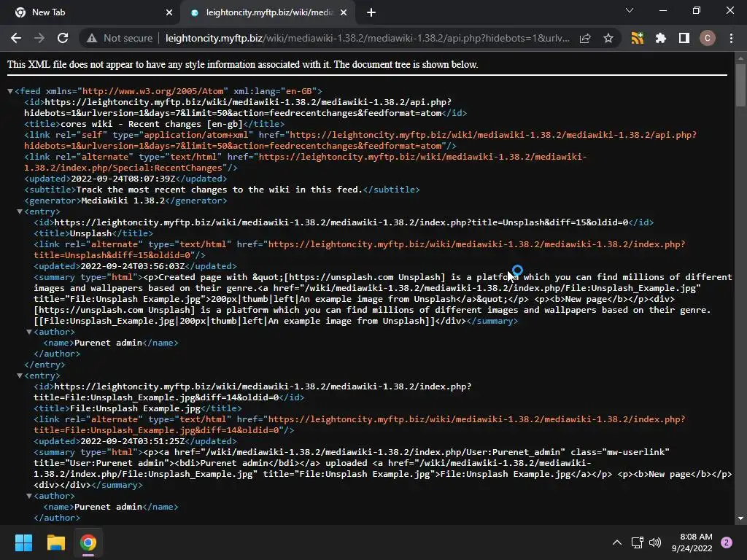Bookmark this page with the star
This screenshot has height=560, width=747.
coord(608,38)
